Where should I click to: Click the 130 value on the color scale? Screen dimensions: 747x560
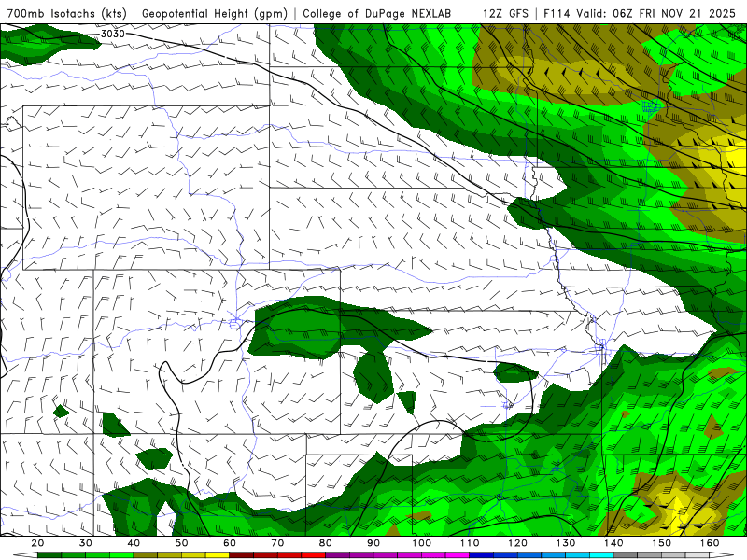coord(566,543)
